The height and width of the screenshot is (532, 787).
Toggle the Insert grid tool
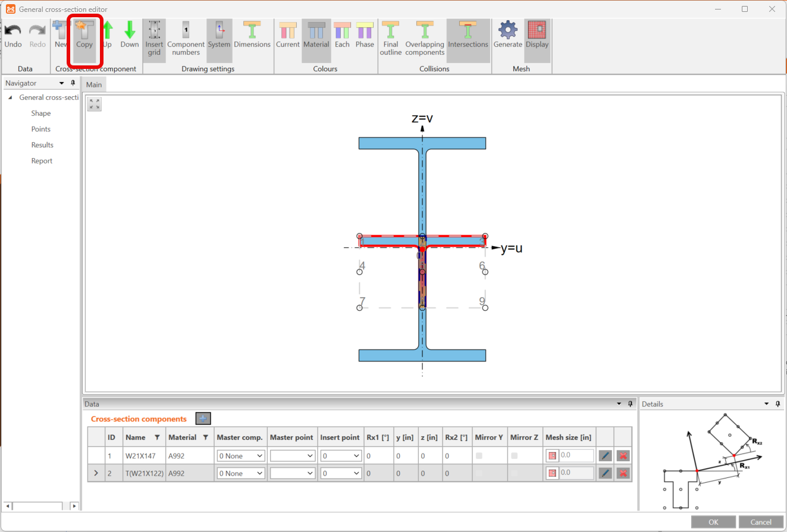tap(154, 37)
